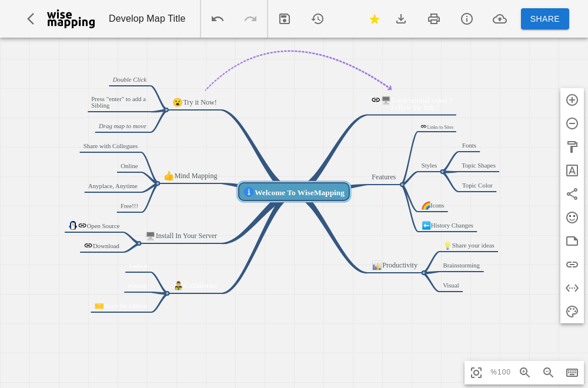Select the 'Features' topic
This screenshot has height=388, width=588.
383,177
